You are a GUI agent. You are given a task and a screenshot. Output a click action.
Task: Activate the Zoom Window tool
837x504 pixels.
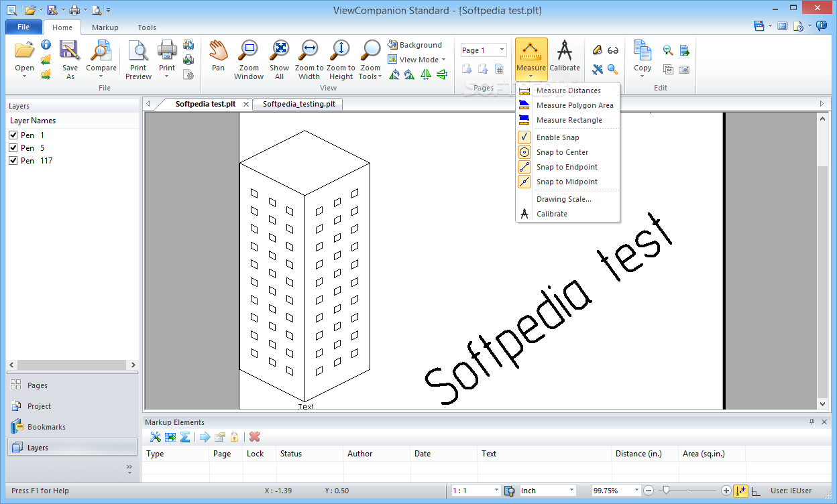coord(249,60)
